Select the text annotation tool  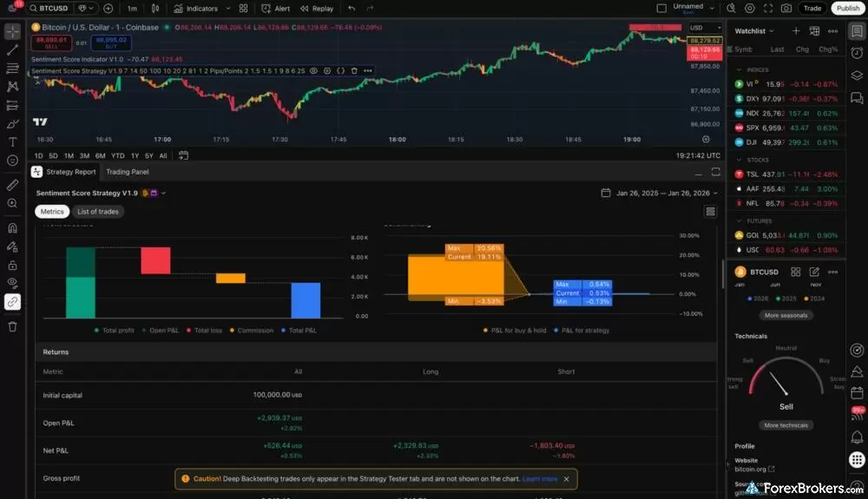[12, 142]
